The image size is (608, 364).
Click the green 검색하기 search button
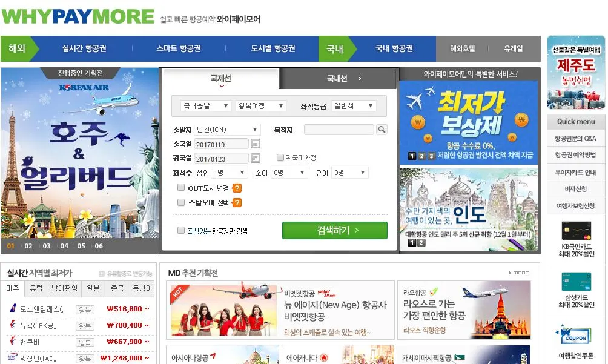click(335, 230)
